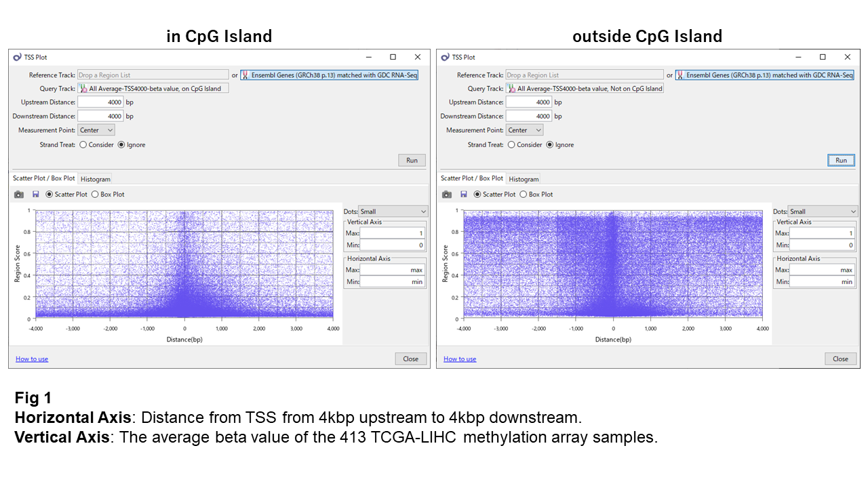This screenshot has height=488, width=868.
Task: Click the camera snapshot icon in left window
Action: (x=19, y=195)
